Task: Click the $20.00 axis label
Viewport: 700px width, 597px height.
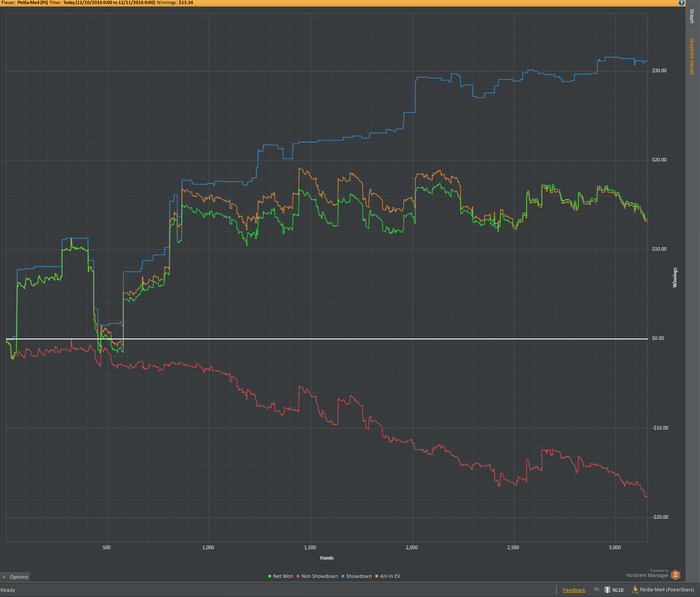Action: (x=659, y=160)
